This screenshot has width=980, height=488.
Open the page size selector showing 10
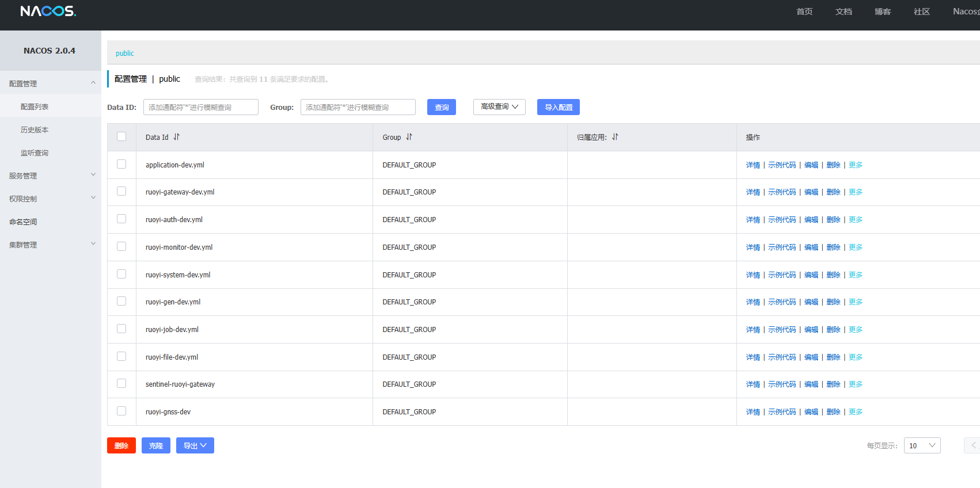[922, 445]
